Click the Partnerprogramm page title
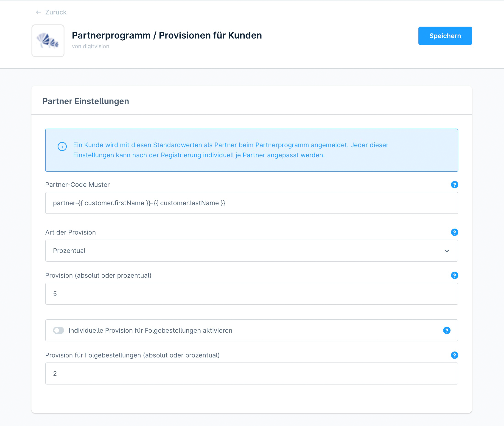The height and width of the screenshot is (426, 504). 167,35
